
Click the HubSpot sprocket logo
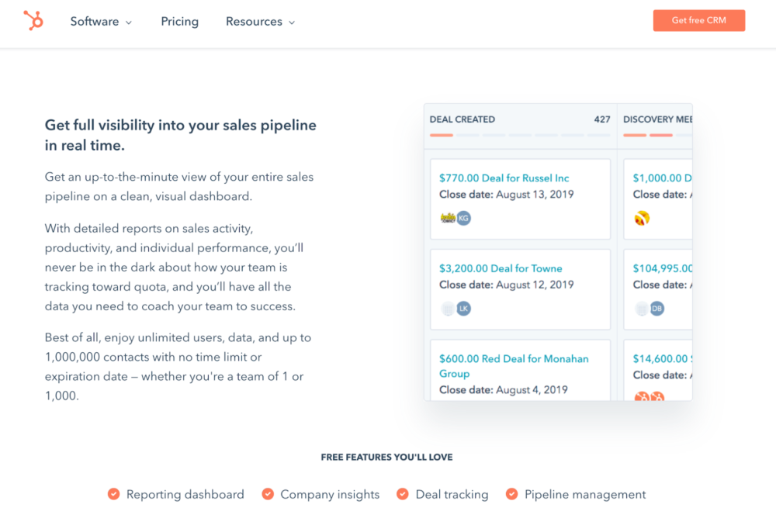[33, 21]
